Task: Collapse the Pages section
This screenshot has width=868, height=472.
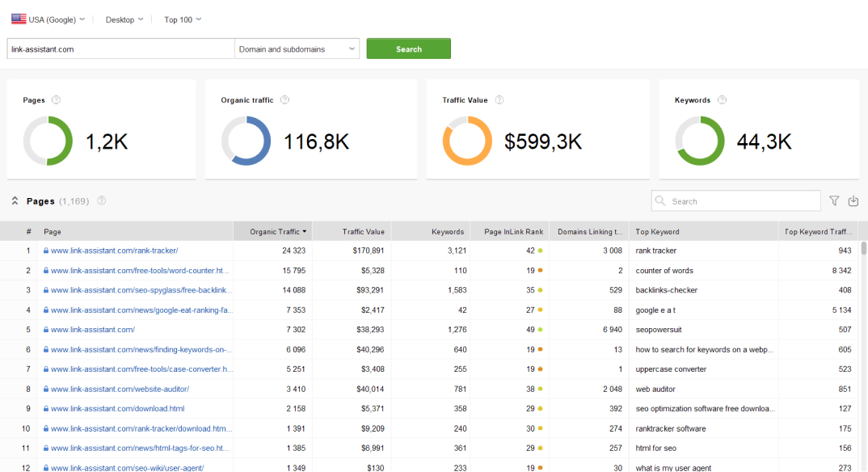Action: [15, 201]
